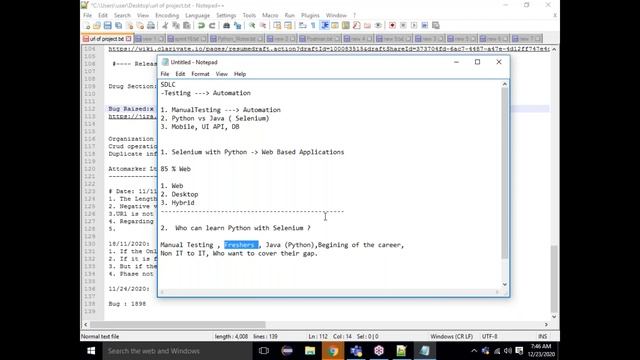This screenshot has width=640, height=360.
Task: Toggle the Word Wrap toolbar icon
Action: 302,25
